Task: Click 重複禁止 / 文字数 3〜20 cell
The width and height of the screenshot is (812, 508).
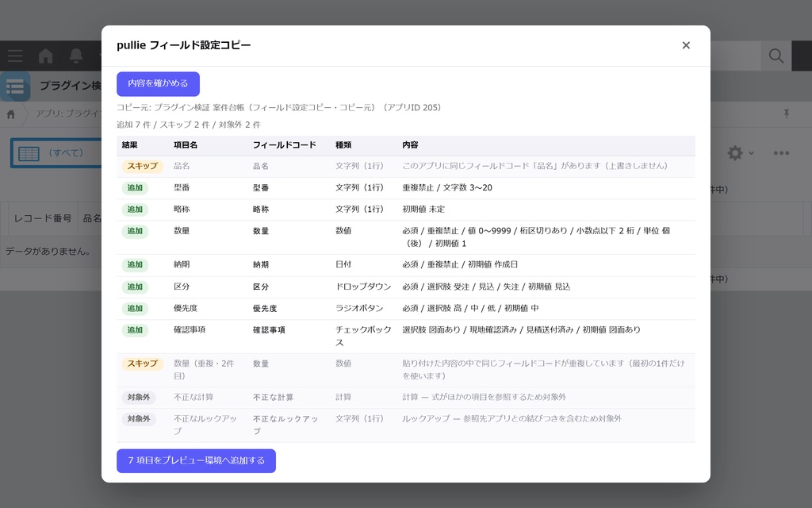Action: 447,187
